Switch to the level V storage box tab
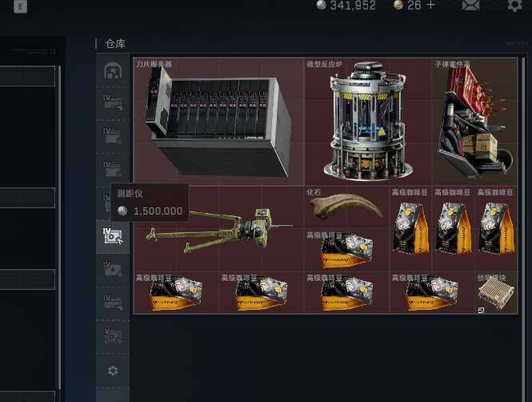 coord(113,336)
